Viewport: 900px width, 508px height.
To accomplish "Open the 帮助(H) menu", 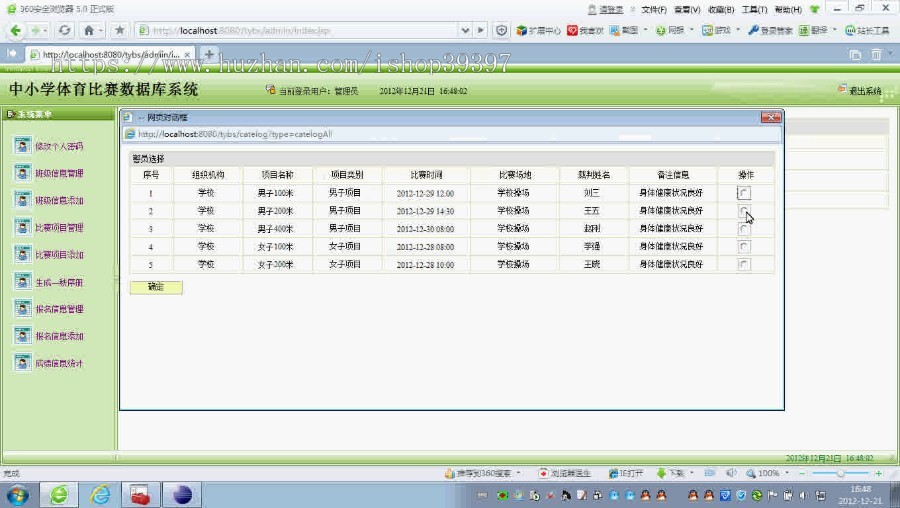I will (x=788, y=10).
